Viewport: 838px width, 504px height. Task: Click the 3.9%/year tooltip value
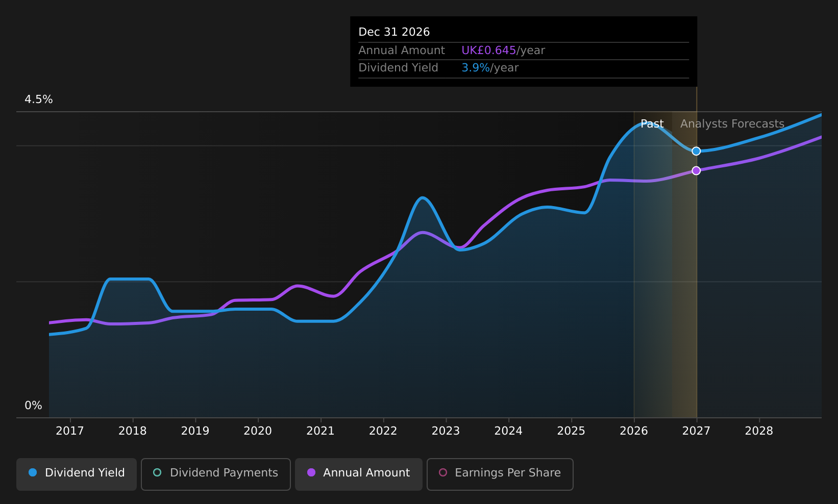click(x=490, y=68)
